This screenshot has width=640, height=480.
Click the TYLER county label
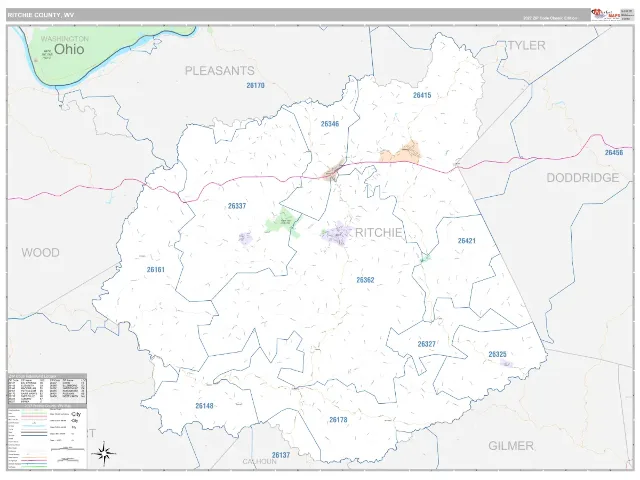527,45
